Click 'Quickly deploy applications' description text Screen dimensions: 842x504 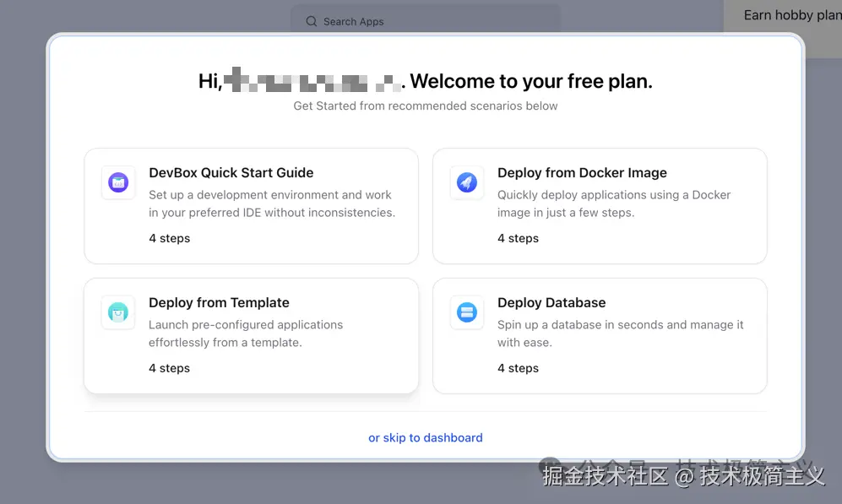[614, 203]
